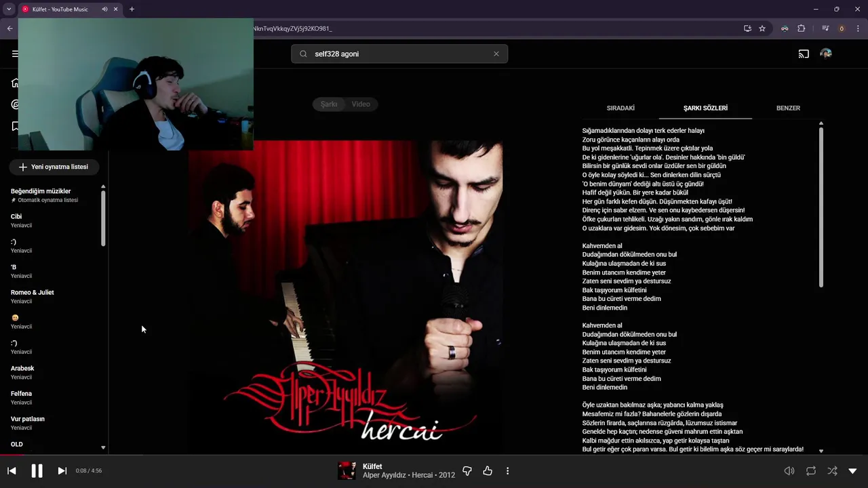Viewport: 868px width, 488px height.
Task: Open the three-dot more actions menu in player bar
Action: [507, 471]
